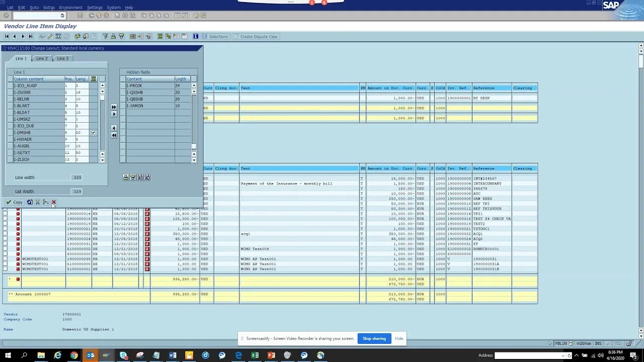Select row checkbox for document 1900000014

click(5, 214)
